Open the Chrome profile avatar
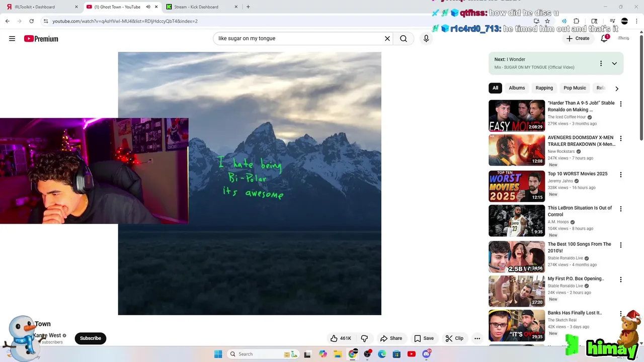This screenshot has width=644, height=362. click(x=624, y=21)
